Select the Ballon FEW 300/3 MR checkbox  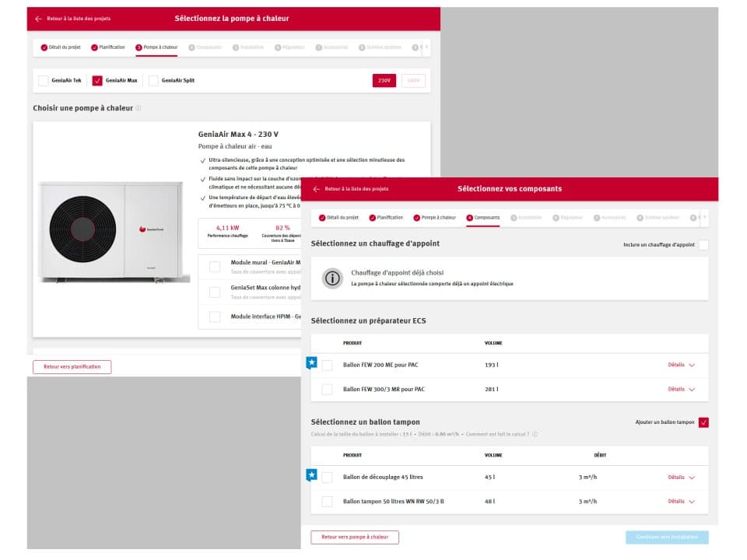pyautogui.click(x=327, y=389)
